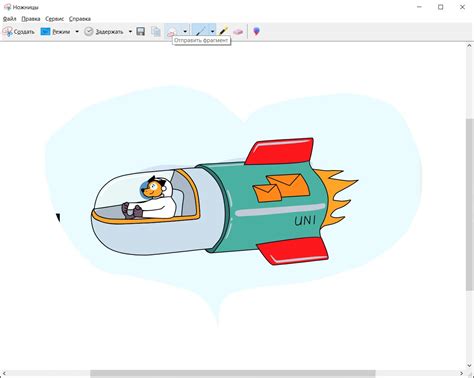The height and width of the screenshot is (378, 474).
Task: Open the Сервис menu
Action: point(55,19)
